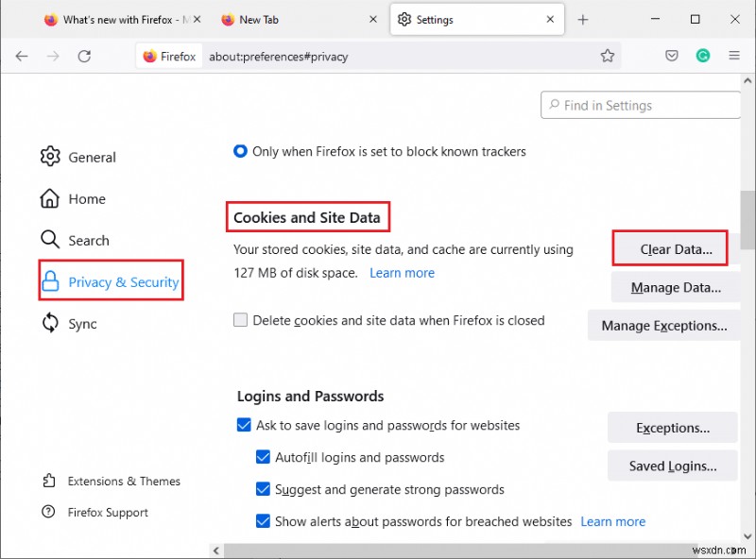Toggle Show alerts about breached website passwords
The height and width of the screenshot is (559, 756).
(263, 521)
